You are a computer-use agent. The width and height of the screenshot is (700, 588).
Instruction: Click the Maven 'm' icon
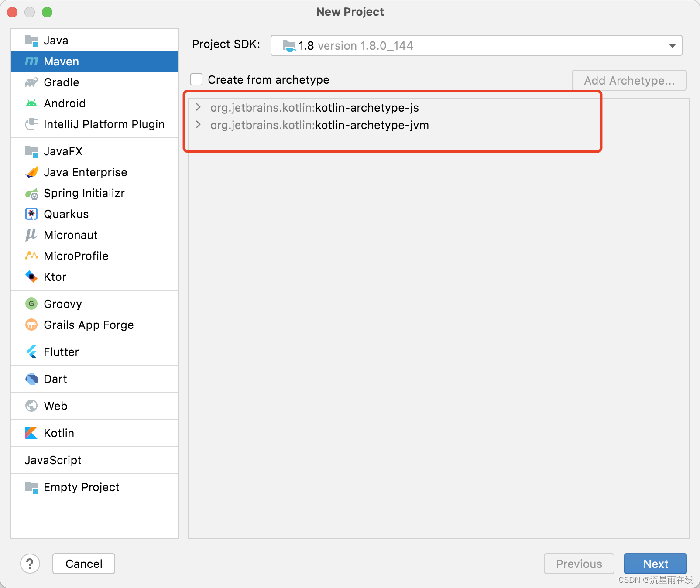tap(31, 62)
